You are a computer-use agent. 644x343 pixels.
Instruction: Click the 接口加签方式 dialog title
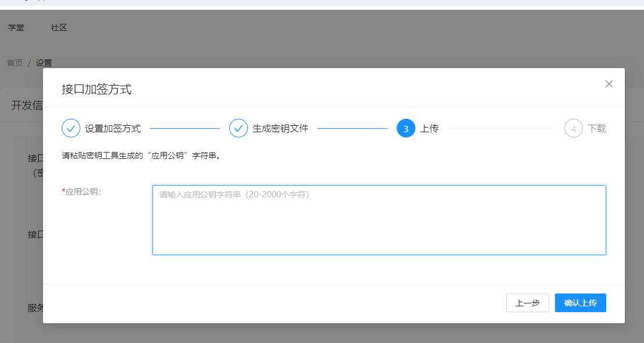pos(97,89)
